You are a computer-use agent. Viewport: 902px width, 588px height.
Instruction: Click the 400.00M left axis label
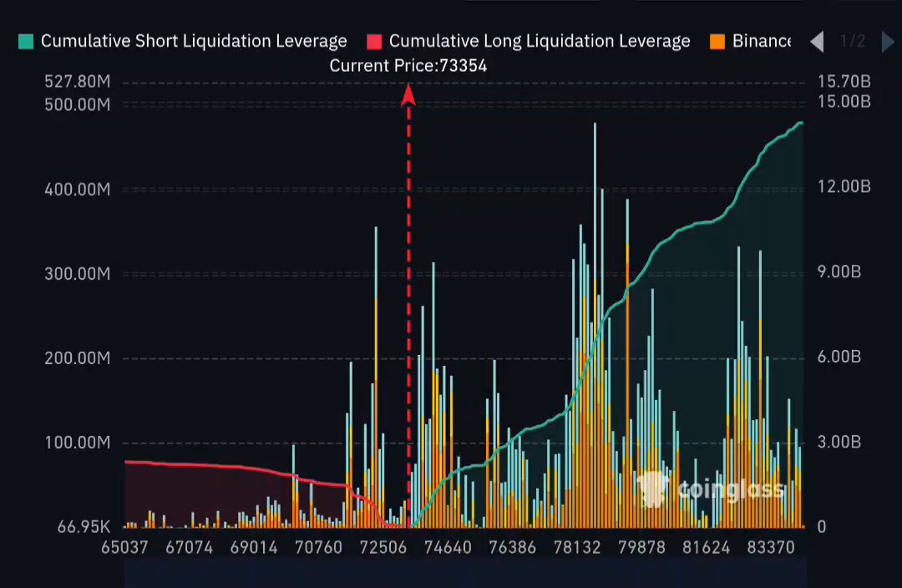78,190
